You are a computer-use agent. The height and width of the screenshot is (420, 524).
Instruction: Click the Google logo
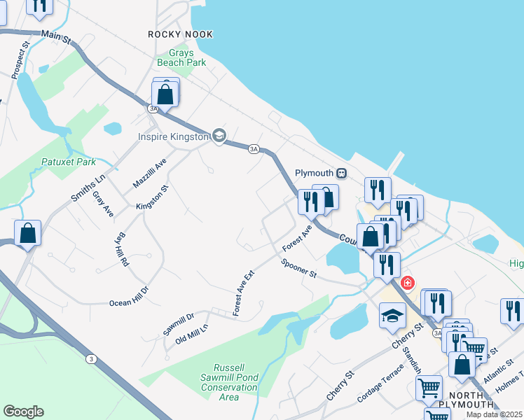click(x=23, y=412)
